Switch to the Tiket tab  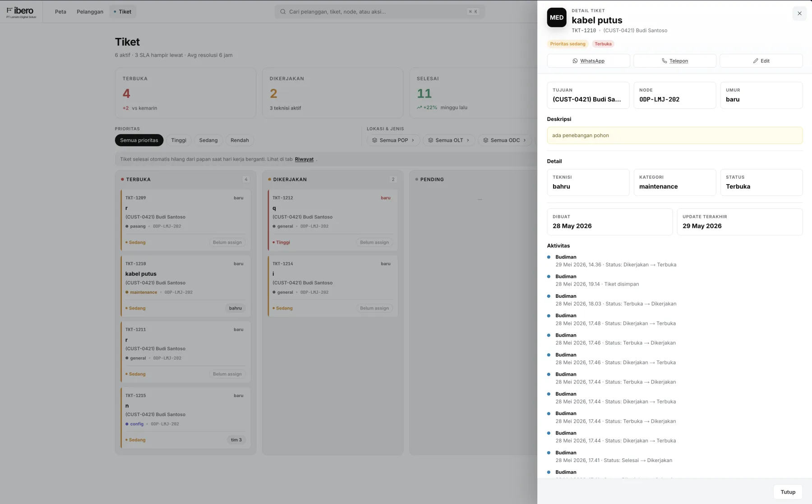click(x=122, y=12)
